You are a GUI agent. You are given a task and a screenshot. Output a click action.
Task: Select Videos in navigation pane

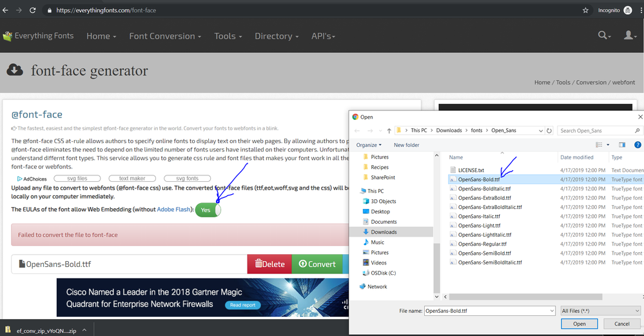point(375,262)
